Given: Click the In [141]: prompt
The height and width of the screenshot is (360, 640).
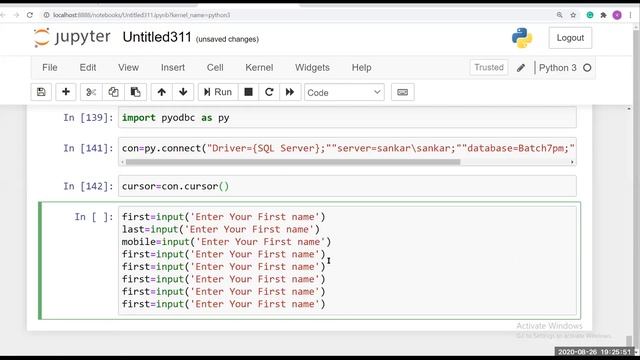Looking at the screenshot, I should [x=88, y=148].
